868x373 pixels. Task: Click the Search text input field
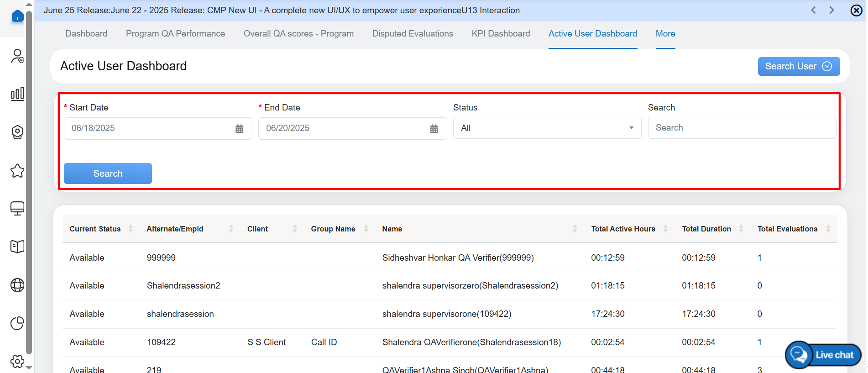pos(742,128)
